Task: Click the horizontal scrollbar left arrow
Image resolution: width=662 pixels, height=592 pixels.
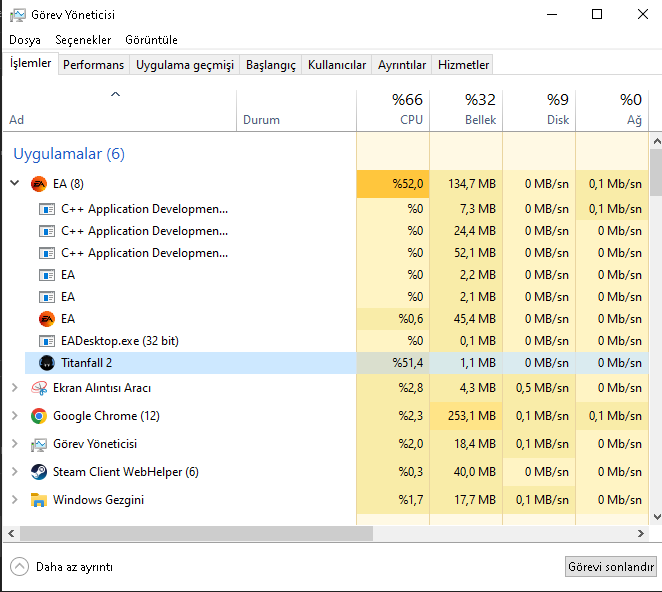Action: (11, 533)
